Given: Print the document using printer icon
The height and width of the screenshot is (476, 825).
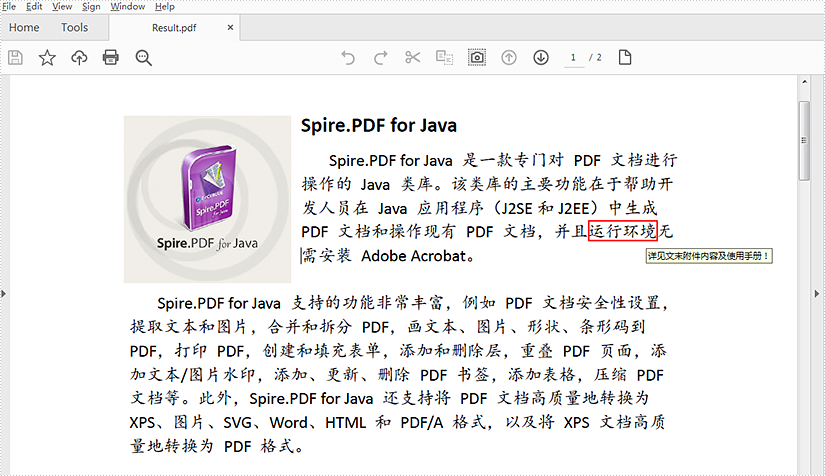Looking at the screenshot, I should click(110, 57).
